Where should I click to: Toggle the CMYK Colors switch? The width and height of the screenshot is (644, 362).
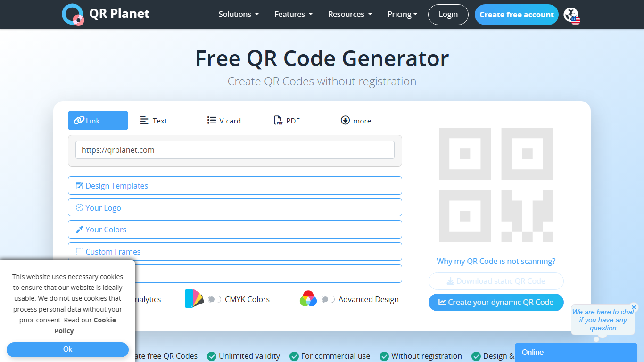point(215,299)
